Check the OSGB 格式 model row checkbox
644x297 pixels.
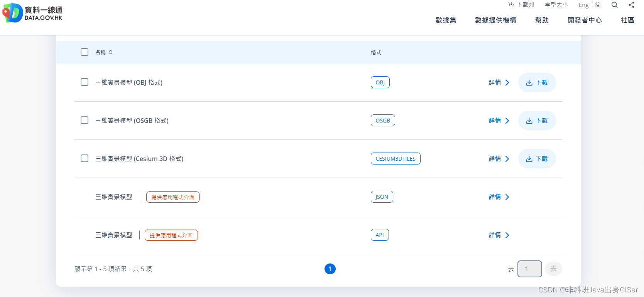(x=85, y=120)
